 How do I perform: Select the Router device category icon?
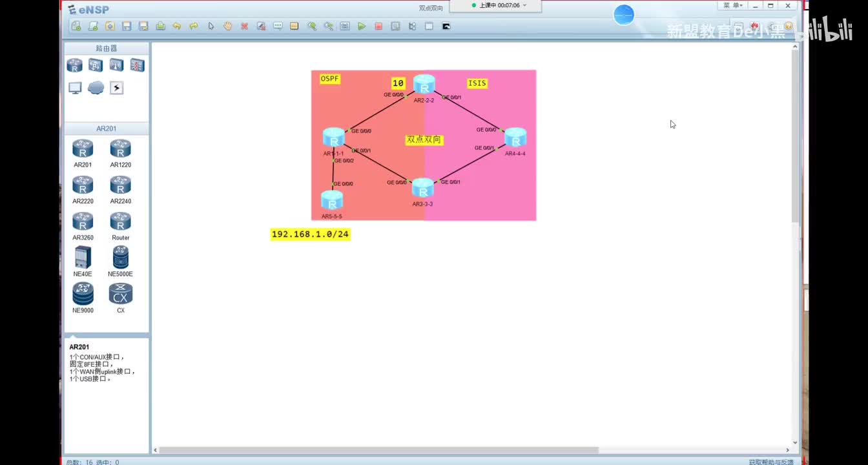tap(75, 65)
